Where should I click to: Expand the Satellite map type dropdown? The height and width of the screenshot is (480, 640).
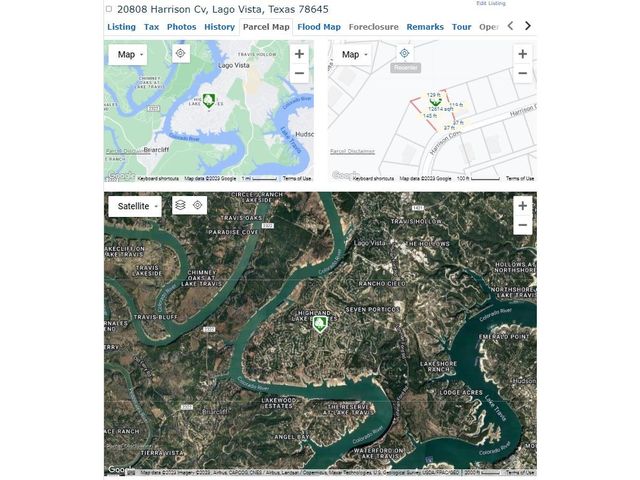(134, 205)
